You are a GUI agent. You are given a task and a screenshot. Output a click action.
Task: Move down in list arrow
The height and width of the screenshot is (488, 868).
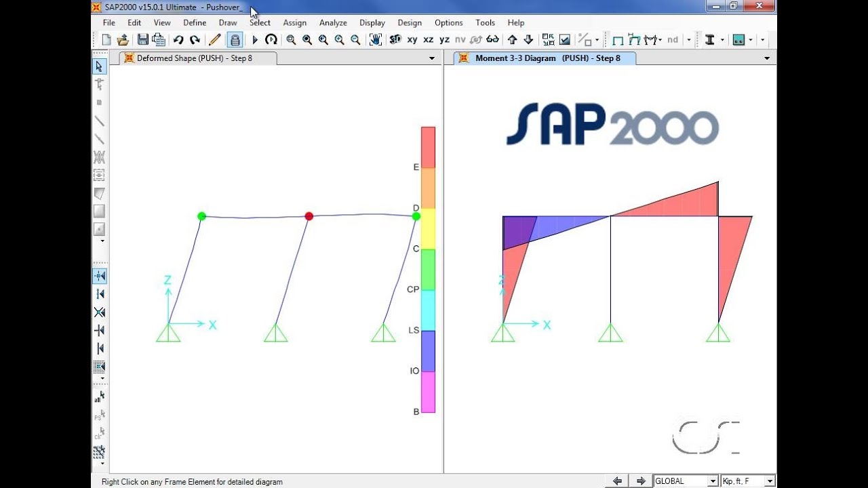coord(529,40)
